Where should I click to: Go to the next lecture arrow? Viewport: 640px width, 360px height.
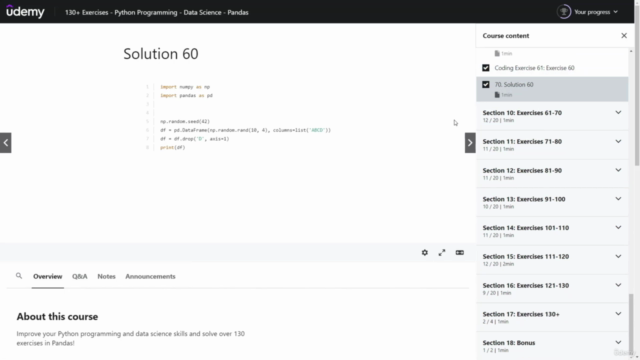click(470, 143)
